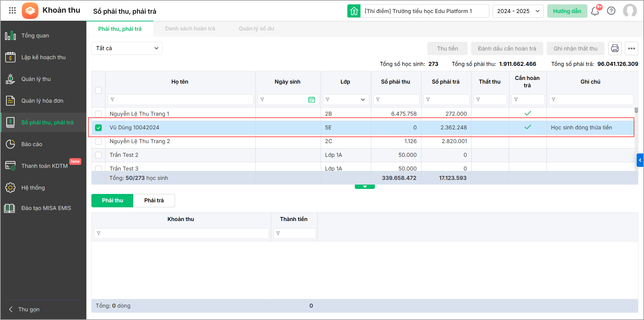Image resolution: width=644 pixels, height=320 pixels.
Task: Click the table vertical scrollbar thumb
Action: pyautogui.click(x=636, y=110)
